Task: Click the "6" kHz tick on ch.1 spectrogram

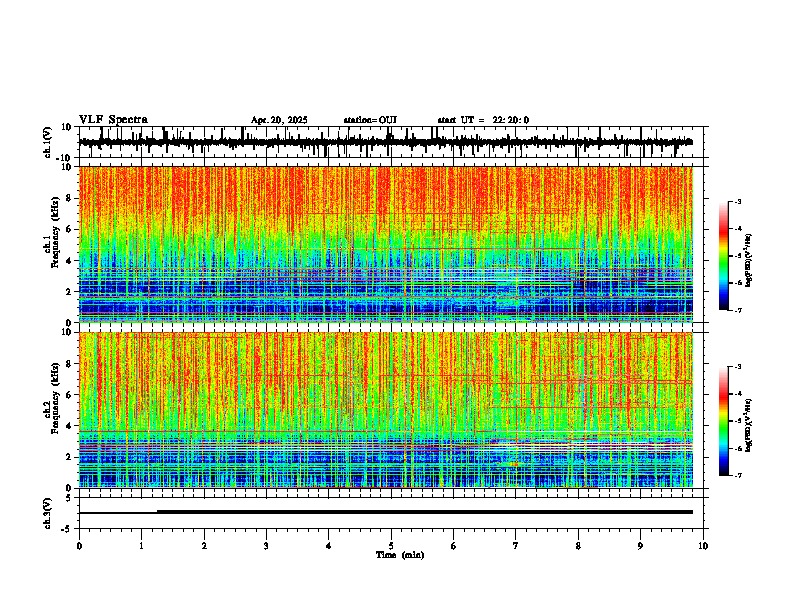Action: click(x=71, y=229)
